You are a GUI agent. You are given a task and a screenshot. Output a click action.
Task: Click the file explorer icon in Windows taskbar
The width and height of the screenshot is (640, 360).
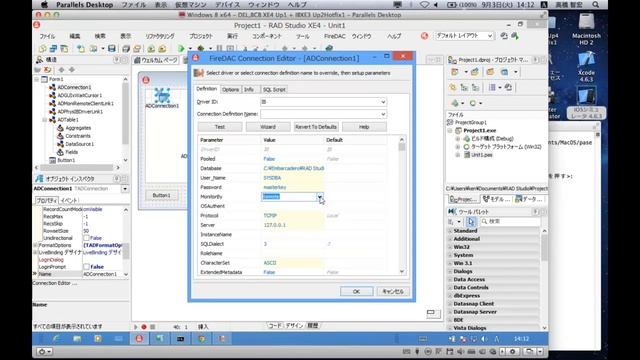click(77, 338)
